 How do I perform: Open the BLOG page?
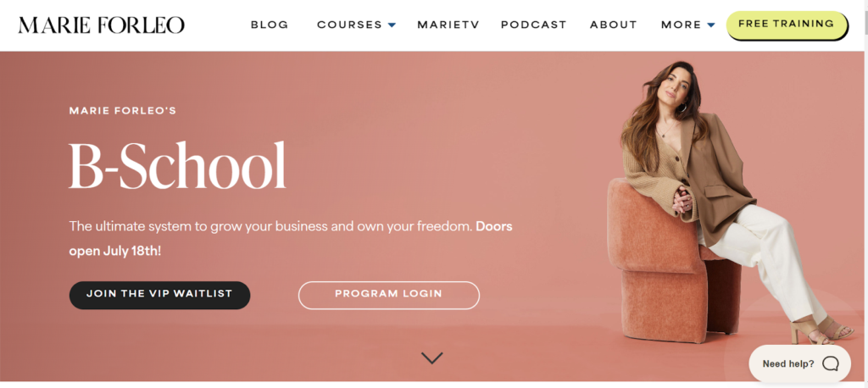270,25
